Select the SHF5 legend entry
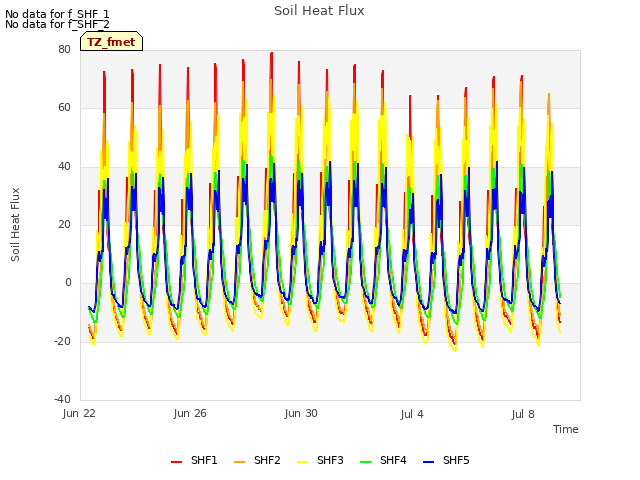This screenshot has width=640, height=480. click(x=447, y=460)
